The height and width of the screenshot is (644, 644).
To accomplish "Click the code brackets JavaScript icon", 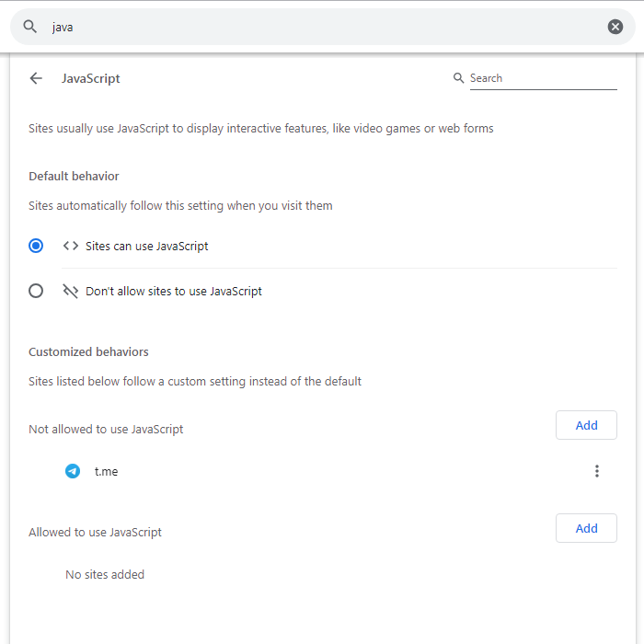I will click(71, 246).
